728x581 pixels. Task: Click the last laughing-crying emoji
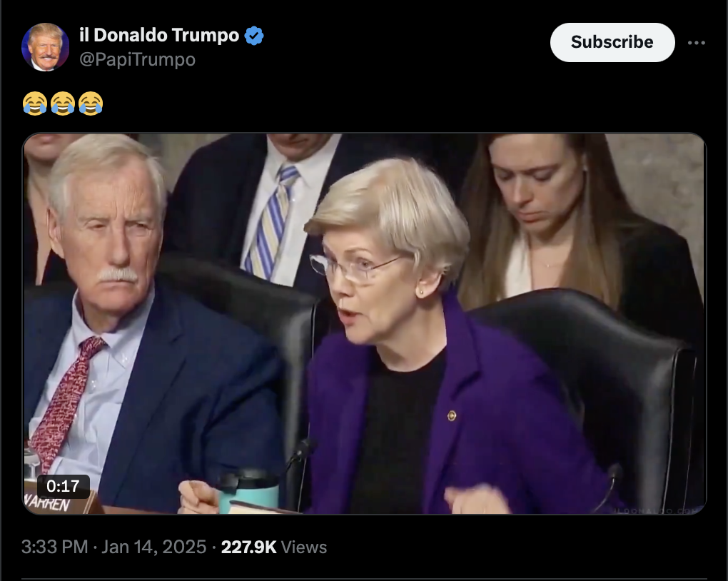pyautogui.click(x=91, y=103)
